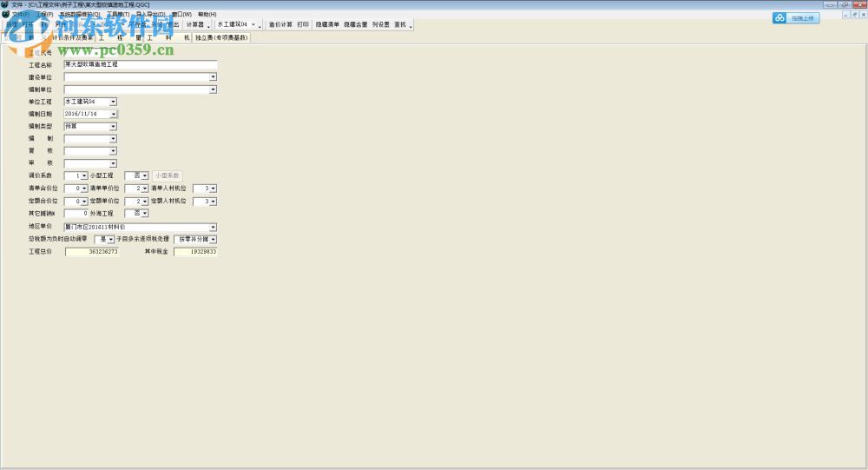The width and height of the screenshot is (868, 470).
Task: Click the 隐藏清单 toolbar button
Action: click(327, 25)
